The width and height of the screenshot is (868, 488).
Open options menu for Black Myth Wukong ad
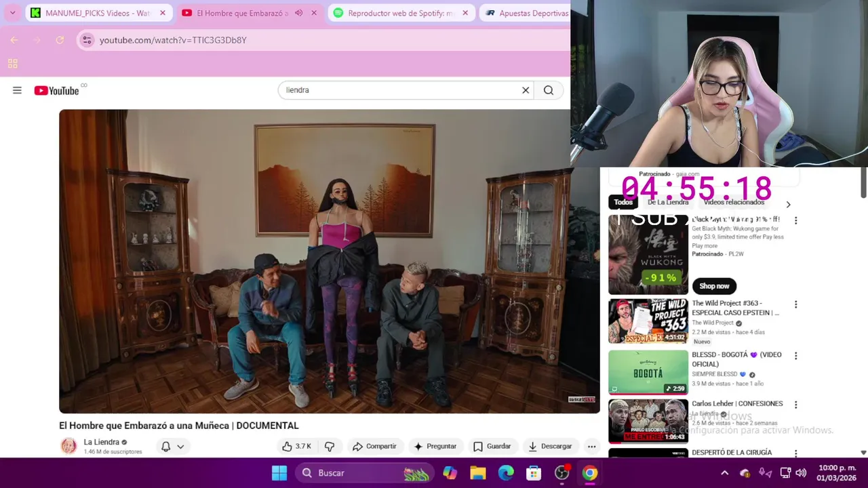click(796, 220)
